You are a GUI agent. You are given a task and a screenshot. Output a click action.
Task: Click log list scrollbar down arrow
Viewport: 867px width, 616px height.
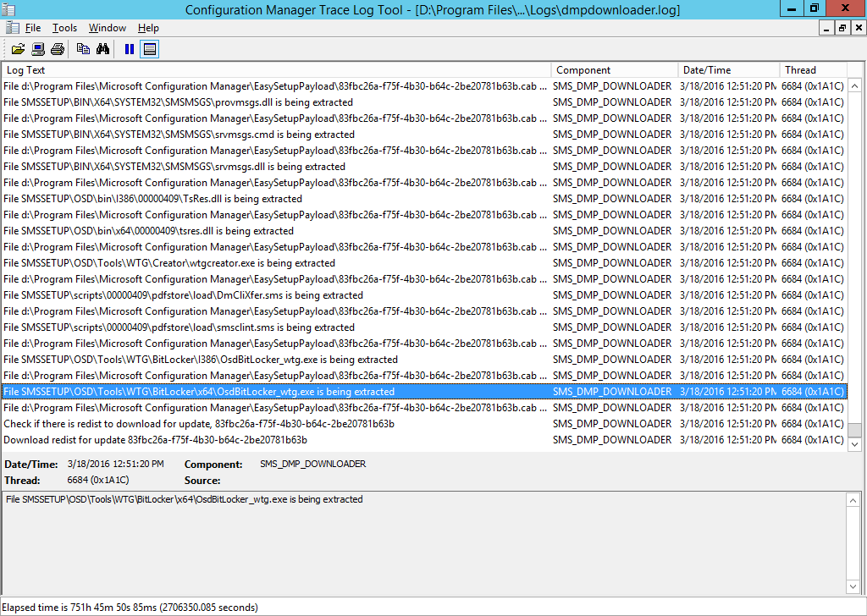click(854, 444)
